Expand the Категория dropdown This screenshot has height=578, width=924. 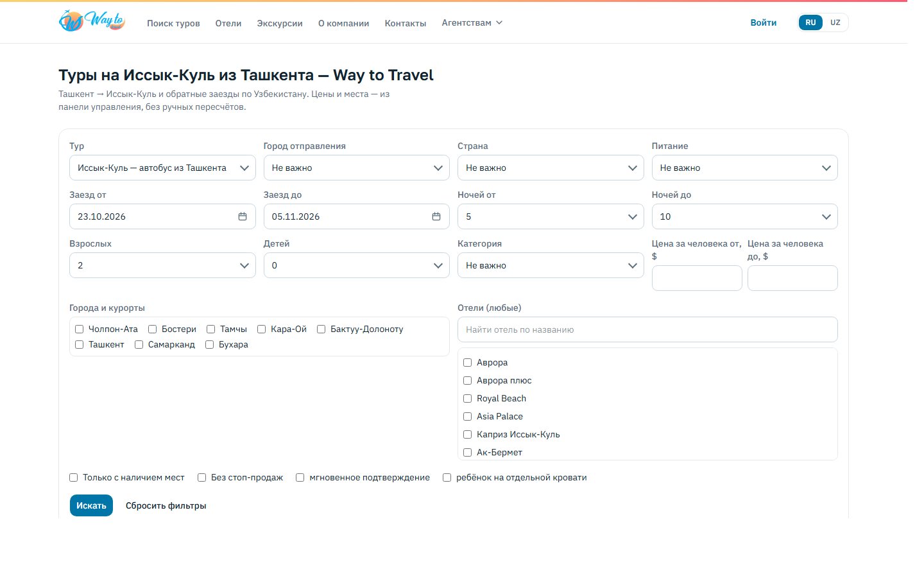click(x=551, y=265)
